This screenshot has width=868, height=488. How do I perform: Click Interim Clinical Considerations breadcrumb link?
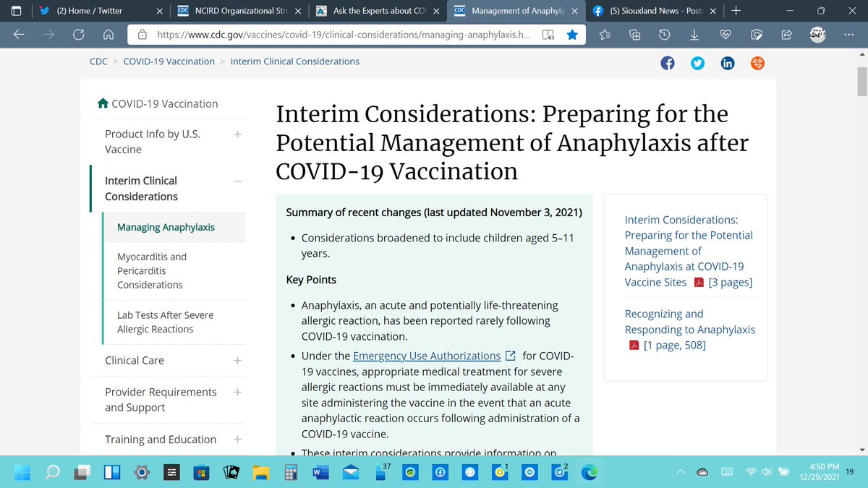pyautogui.click(x=295, y=61)
